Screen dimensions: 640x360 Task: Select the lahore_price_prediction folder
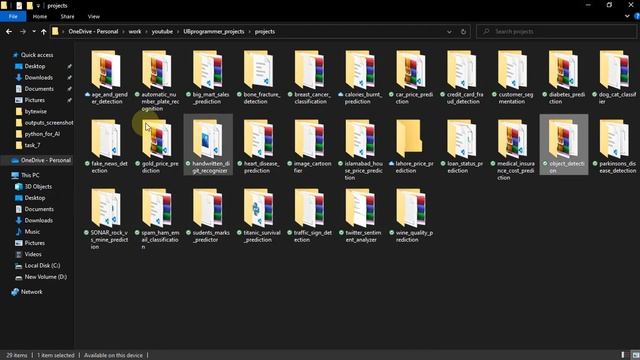(x=411, y=146)
